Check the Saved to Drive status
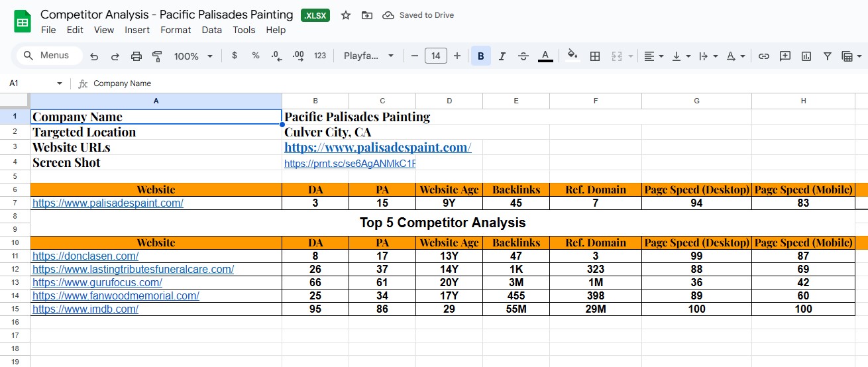868x367 pixels. [x=419, y=15]
